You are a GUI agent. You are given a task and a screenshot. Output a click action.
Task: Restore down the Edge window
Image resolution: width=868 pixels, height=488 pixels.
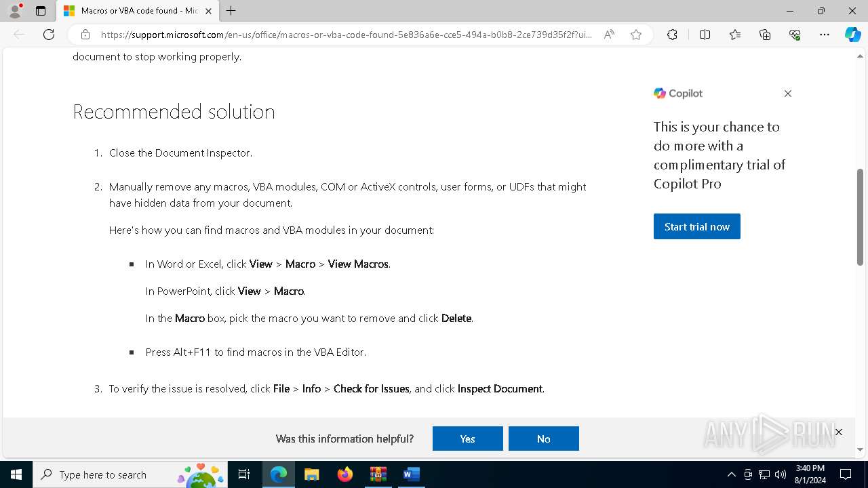coord(821,11)
